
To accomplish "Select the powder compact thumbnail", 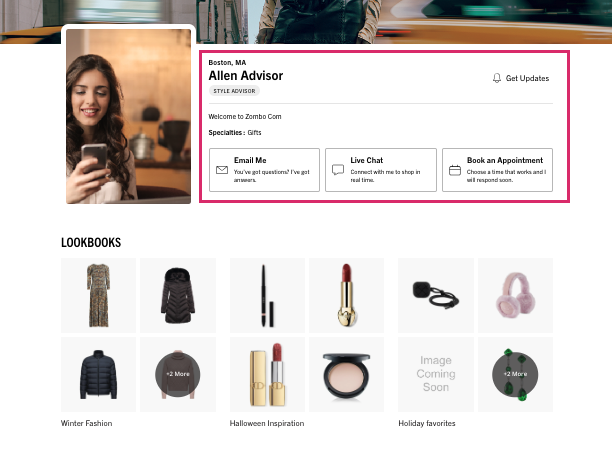I will pos(347,374).
